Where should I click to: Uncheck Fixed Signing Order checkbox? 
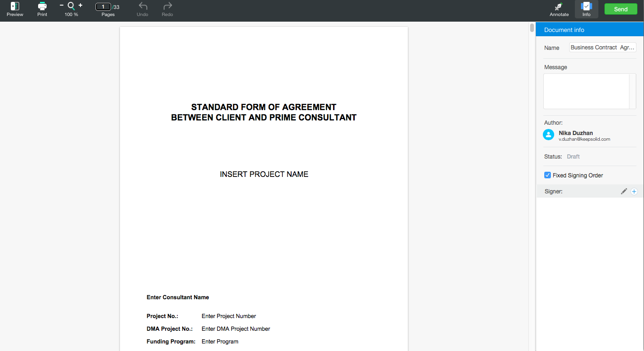pos(548,175)
